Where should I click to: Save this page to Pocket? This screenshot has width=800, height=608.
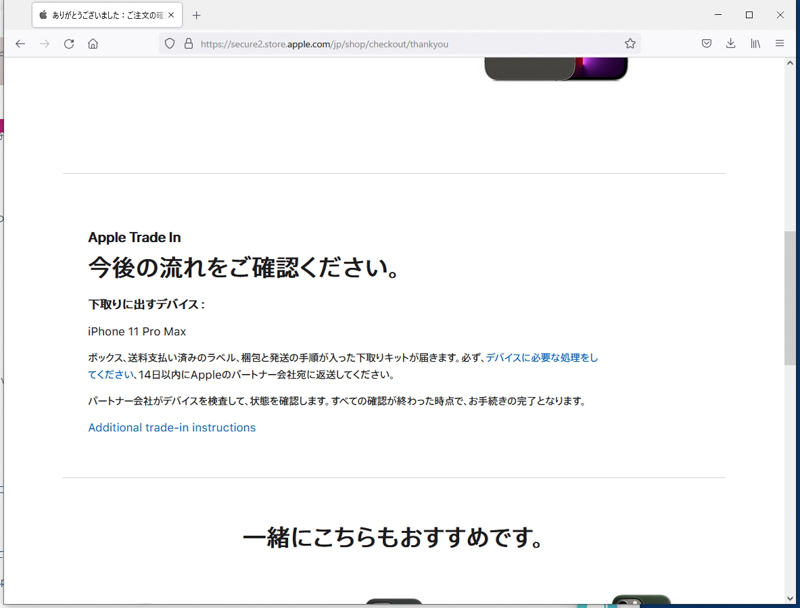tap(707, 43)
